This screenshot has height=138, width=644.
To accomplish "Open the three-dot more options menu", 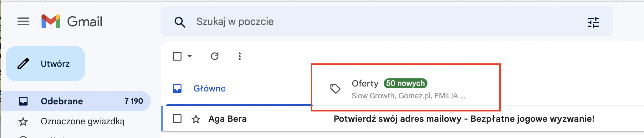I will 240,56.
